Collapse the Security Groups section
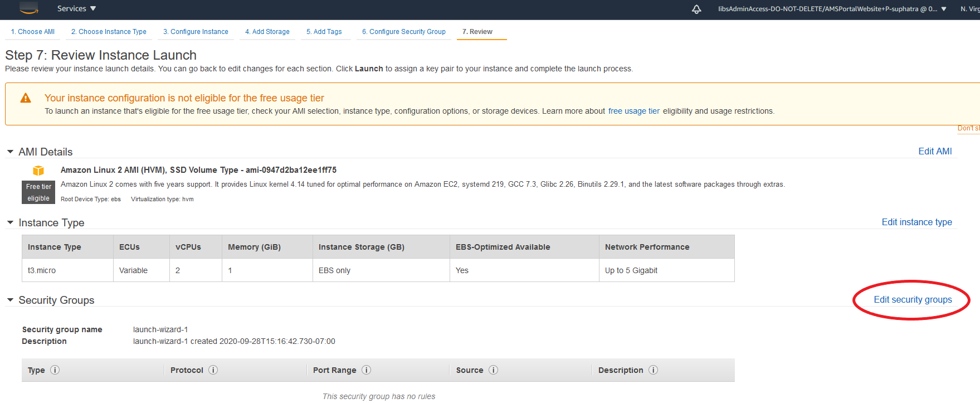 [10, 300]
